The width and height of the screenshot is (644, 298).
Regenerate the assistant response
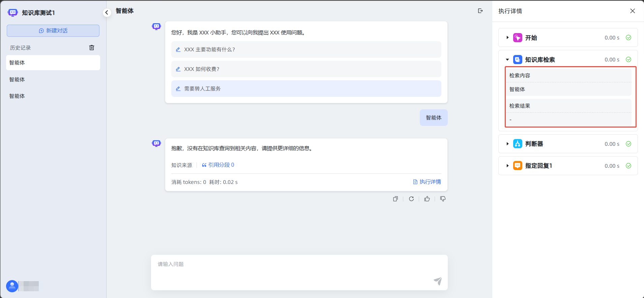click(411, 199)
